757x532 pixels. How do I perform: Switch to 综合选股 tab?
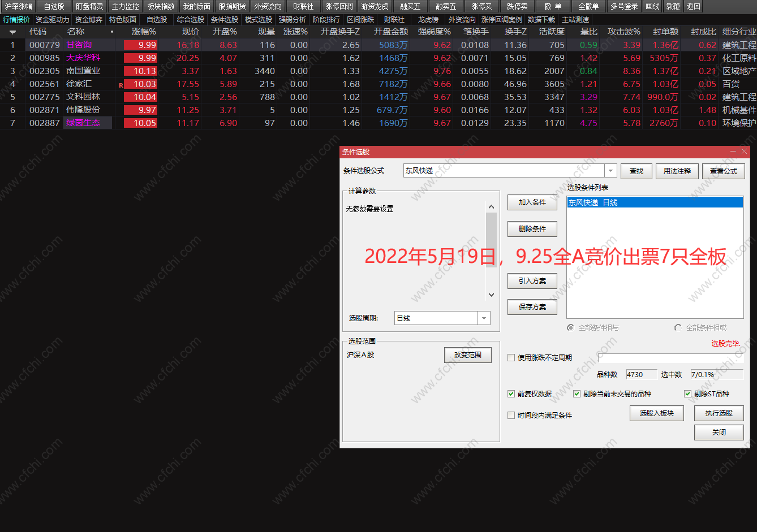coord(191,20)
